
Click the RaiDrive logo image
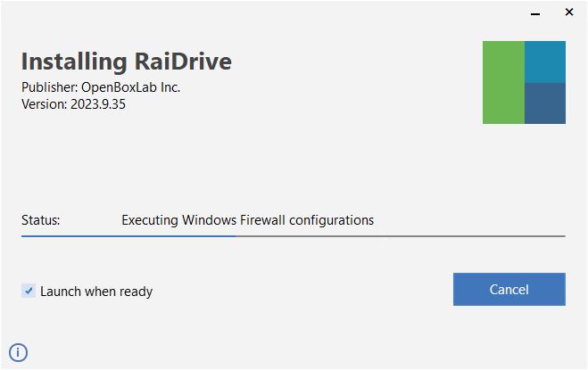(x=524, y=83)
